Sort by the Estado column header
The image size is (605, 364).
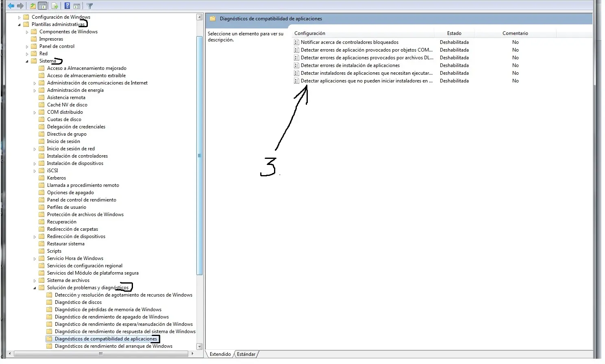[x=454, y=33]
